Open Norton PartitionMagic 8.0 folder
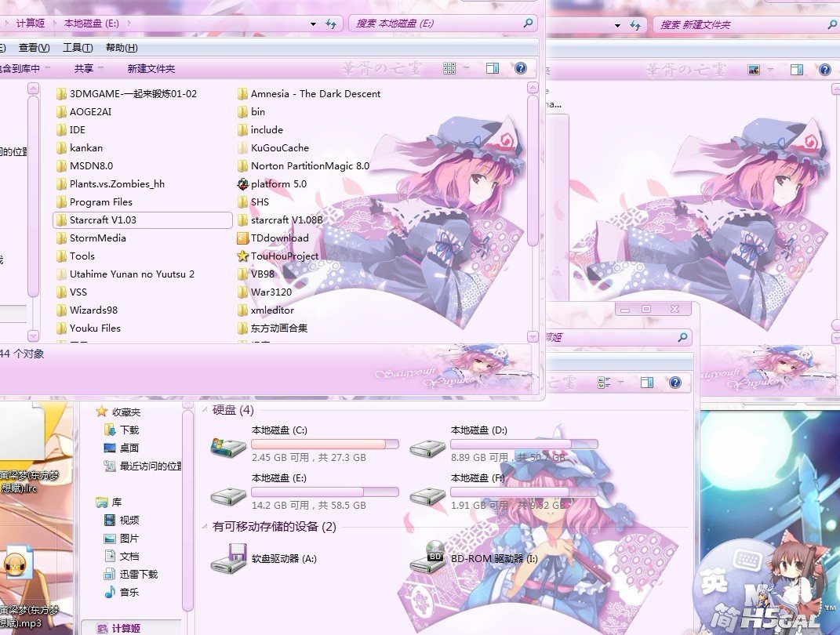Image resolution: width=840 pixels, height=635 pixels. click(304, 166)
